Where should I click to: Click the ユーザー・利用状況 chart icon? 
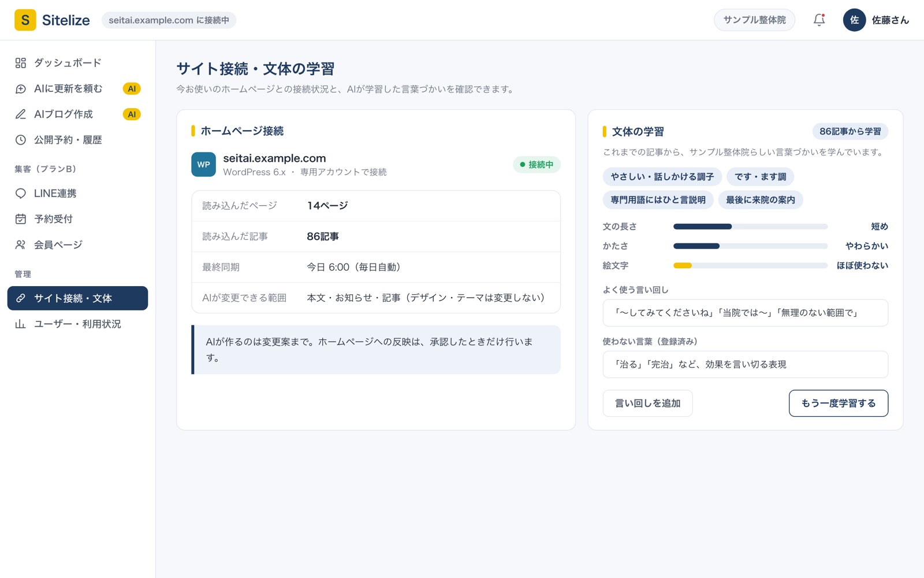[x=21, y=324]
